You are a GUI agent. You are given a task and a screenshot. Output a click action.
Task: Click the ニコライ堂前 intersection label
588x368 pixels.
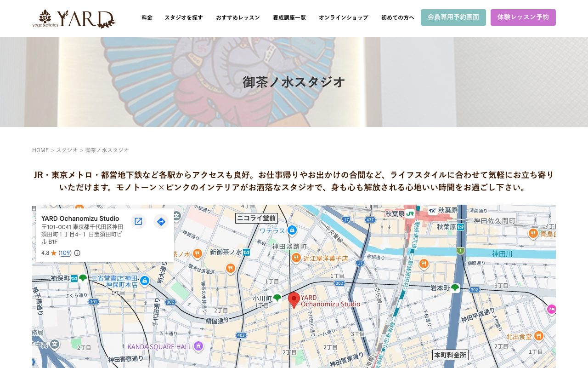(256, 218)
